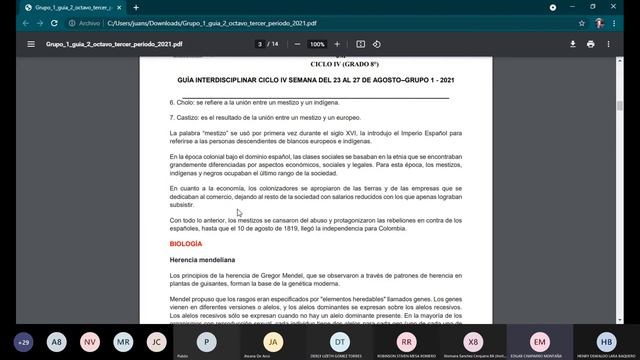Open the Chrome three-dot menu

click(x=614, y=23)
